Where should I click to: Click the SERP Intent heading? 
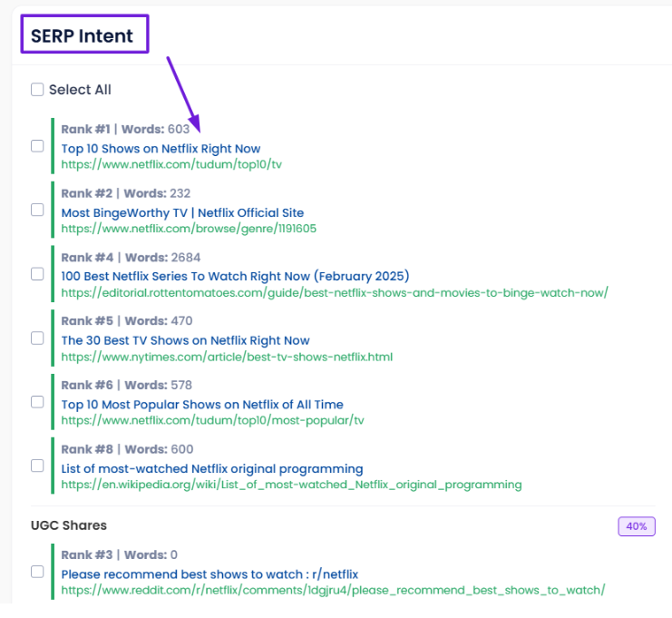tap(82, 36)
